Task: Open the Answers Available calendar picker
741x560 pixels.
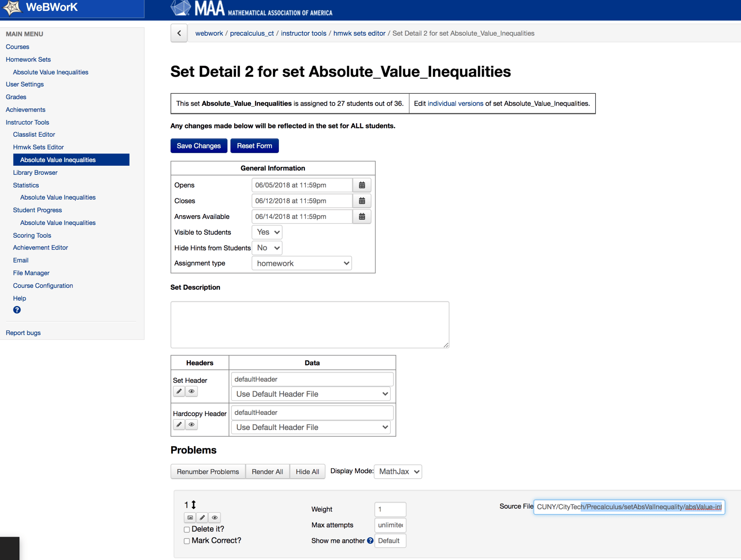Action: click(362, 217)
